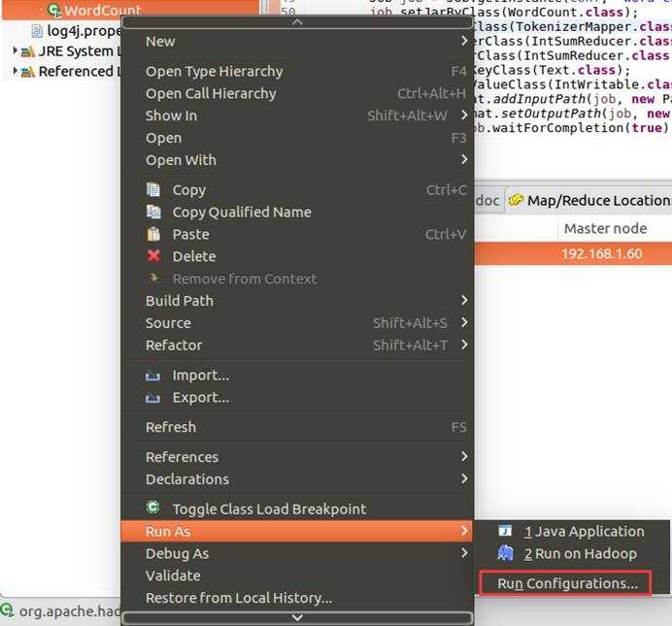Select Open menu entry with F3 shortcut
This screenshot has height=626, width=672.
click(x=297, y=138)
